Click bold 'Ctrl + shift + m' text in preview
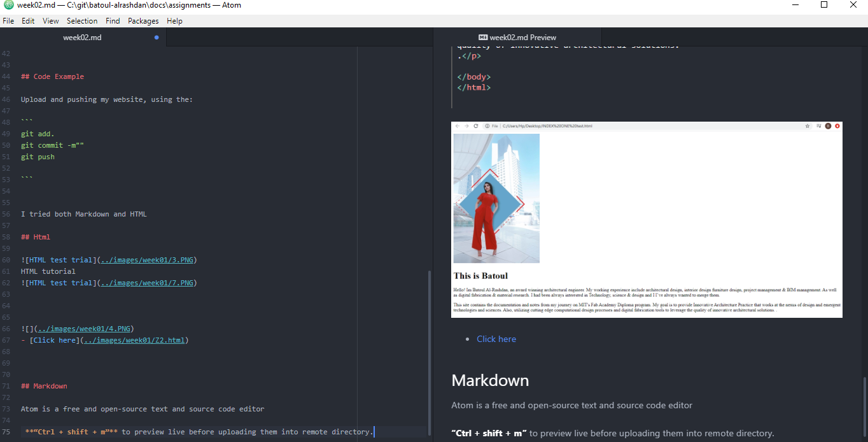 (489, 433)
